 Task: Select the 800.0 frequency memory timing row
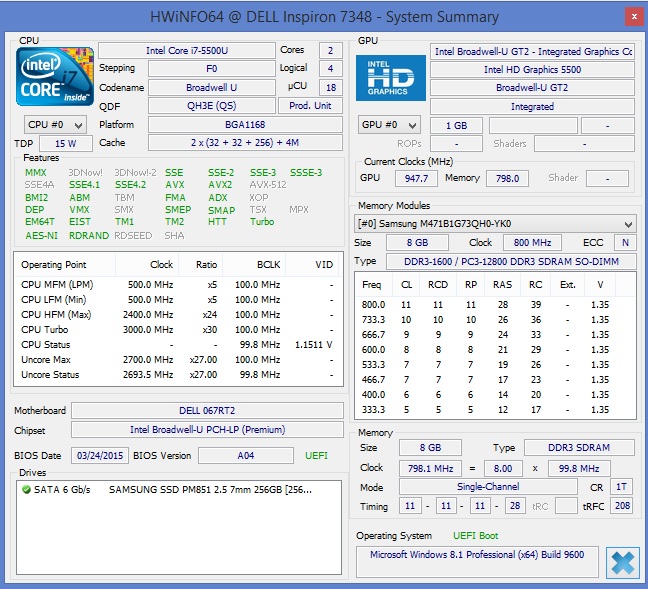[x=495, y=304]
